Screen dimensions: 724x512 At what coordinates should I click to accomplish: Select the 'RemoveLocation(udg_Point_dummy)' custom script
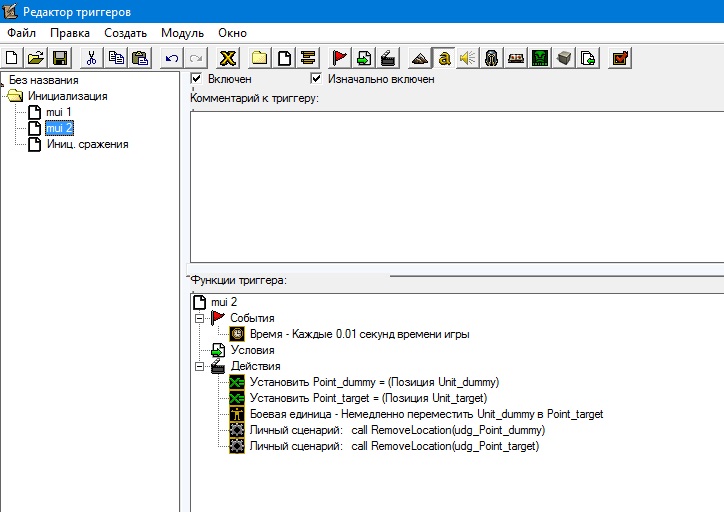click(x=398, y=430)
